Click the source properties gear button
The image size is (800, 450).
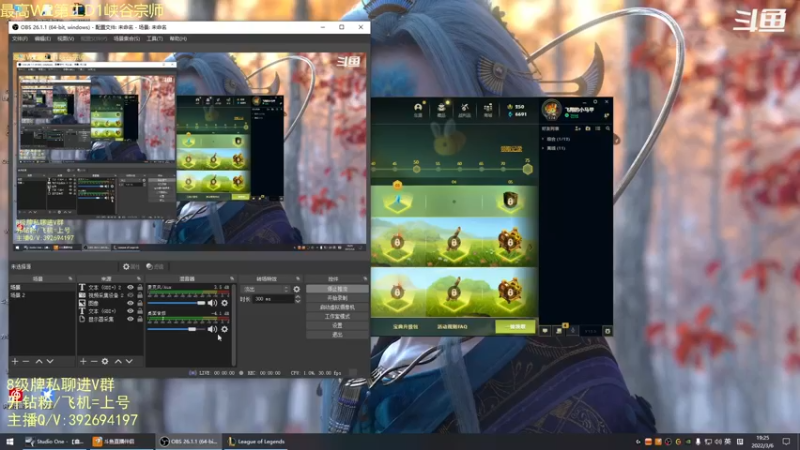click(x=131, y=266)
